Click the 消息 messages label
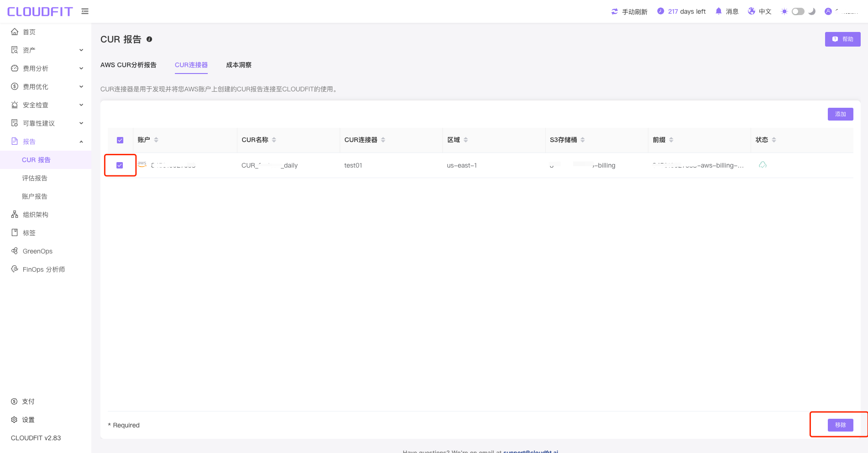Image resolution: width=868 pixels, height=453 pixels. (732, 11)
